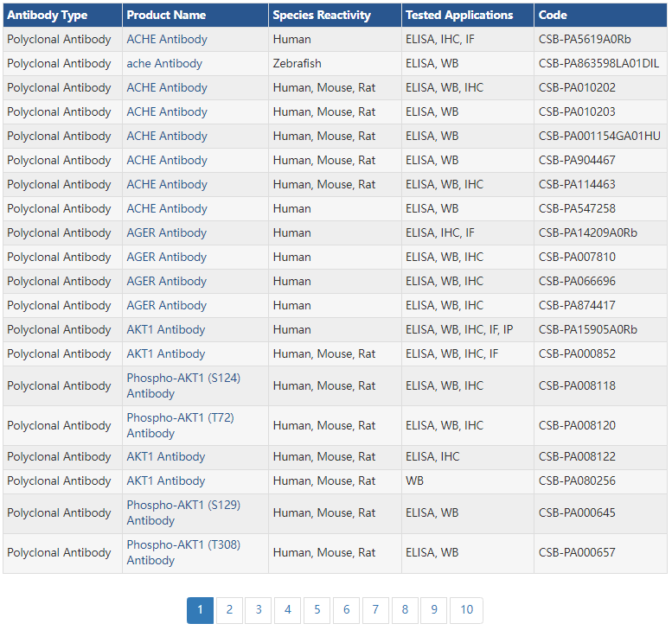Open the Phospho-AKT1 (T308) Antibody link

183,545
